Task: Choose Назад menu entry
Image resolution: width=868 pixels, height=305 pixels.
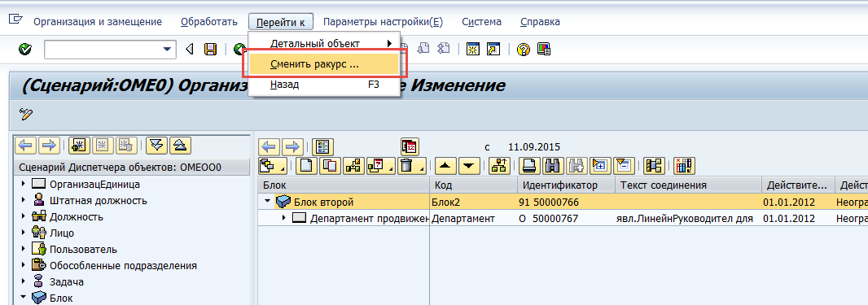Action: [324, 85]
